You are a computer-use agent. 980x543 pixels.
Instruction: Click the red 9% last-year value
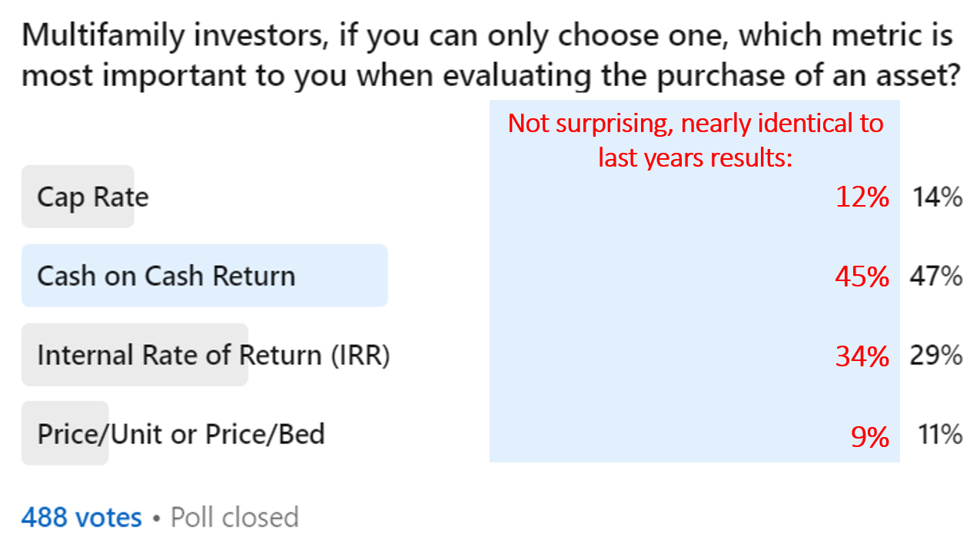[x=870, y=435]
